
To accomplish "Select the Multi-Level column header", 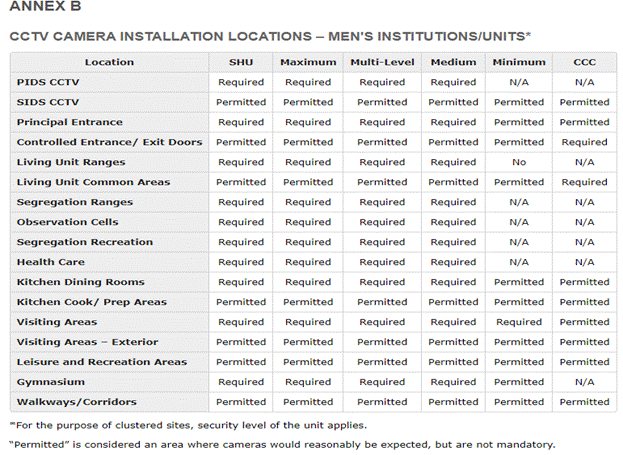I will click(382, 62).
